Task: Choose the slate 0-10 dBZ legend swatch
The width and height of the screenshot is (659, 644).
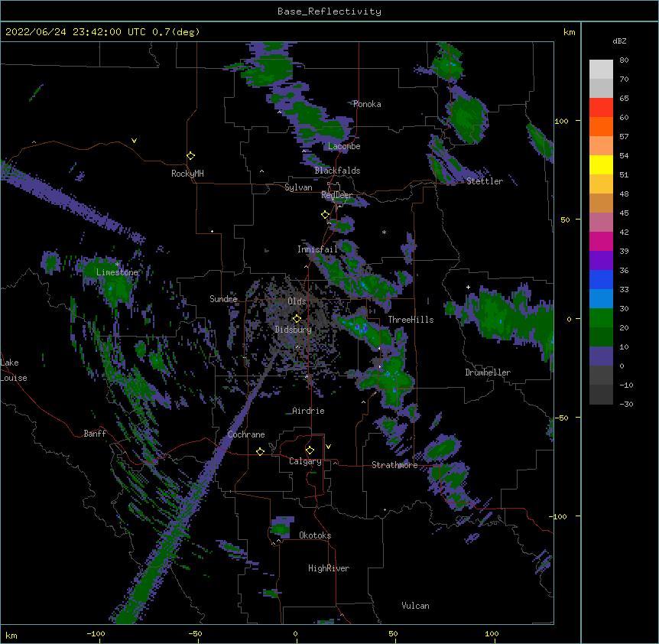Action: point(601,356)
